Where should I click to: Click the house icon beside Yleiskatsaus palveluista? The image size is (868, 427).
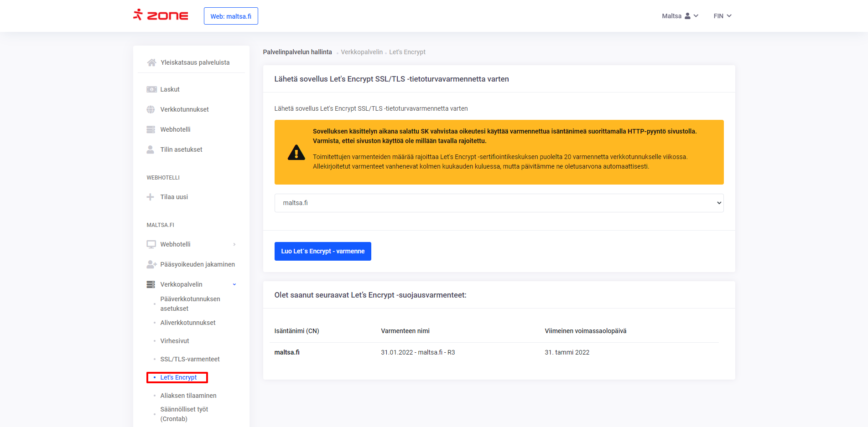(151, 62)
